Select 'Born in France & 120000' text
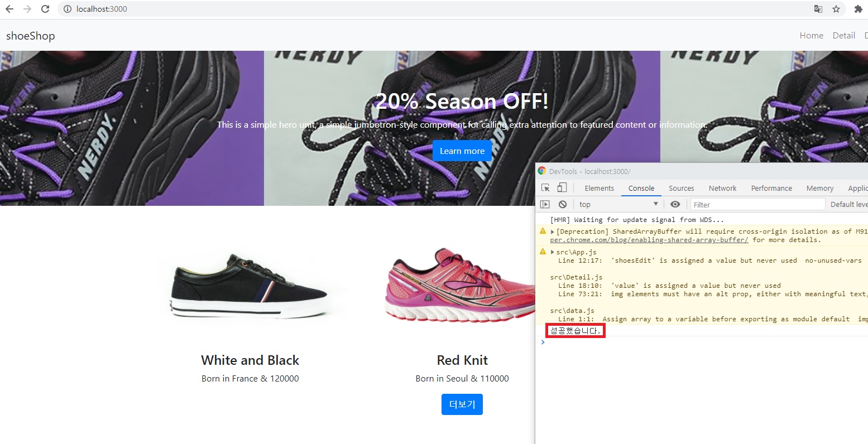 click(250, 379)
